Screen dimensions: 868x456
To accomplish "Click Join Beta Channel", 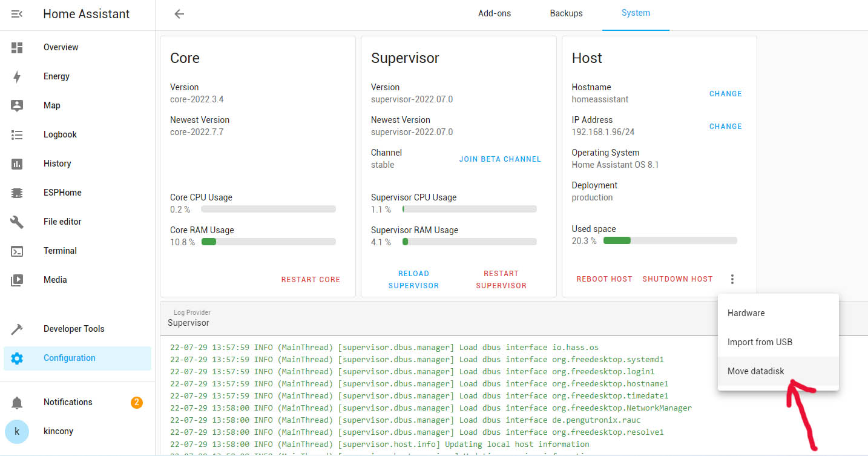I will (x=500, y=159).
